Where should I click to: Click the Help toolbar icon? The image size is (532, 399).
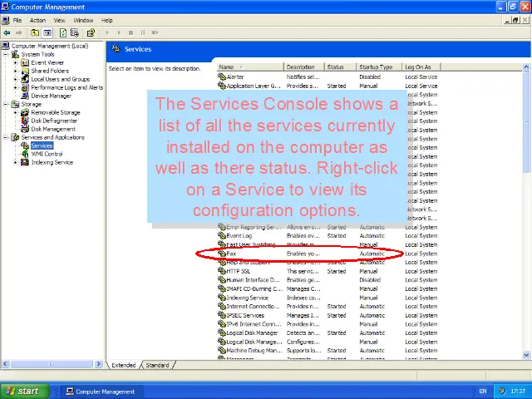[90, 33]
